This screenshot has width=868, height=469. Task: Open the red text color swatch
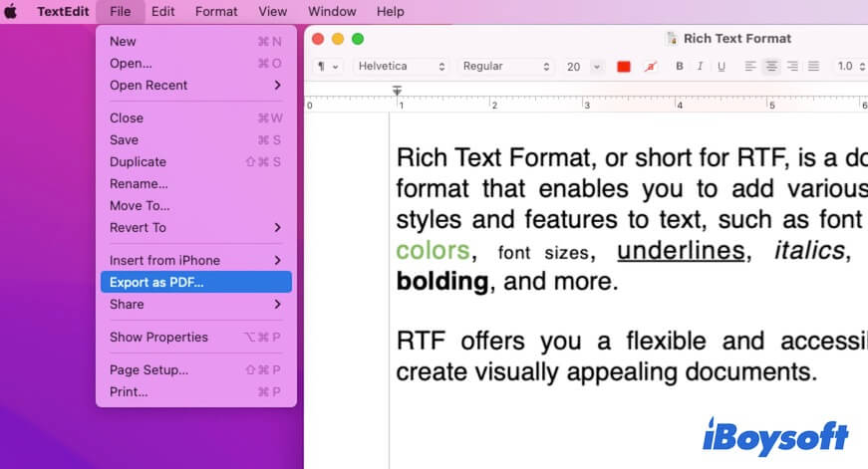(623, 67)
